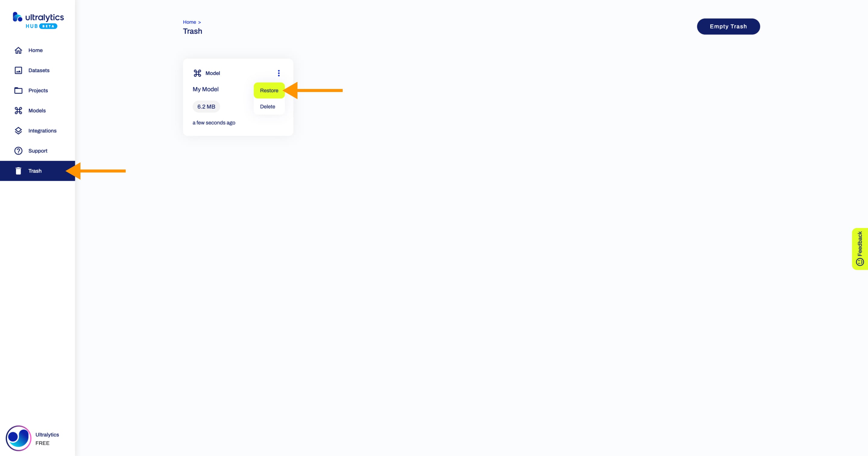868x456 pixels.
Task: Restore the My Model from Trash
Action: pyautogui.click(x=269, y=90)
